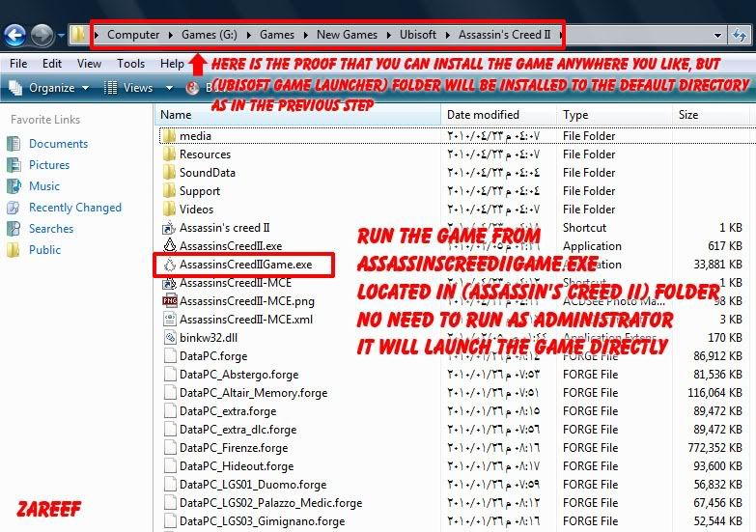Select AssassinsCreedII.exe application icon
The image size is (756, 532).
[x=169, y=246]
